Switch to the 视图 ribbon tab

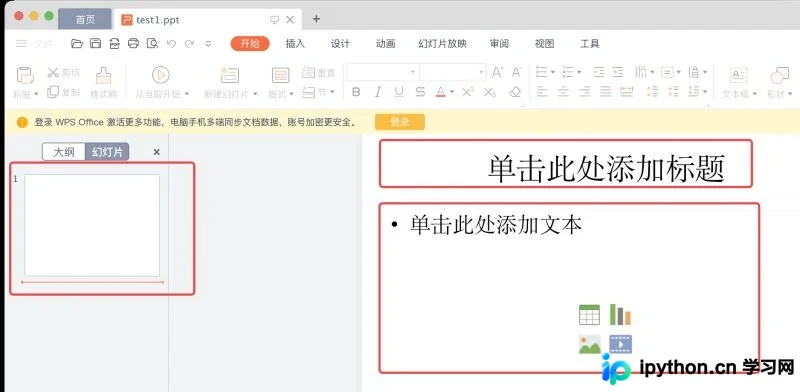point(544,44)
